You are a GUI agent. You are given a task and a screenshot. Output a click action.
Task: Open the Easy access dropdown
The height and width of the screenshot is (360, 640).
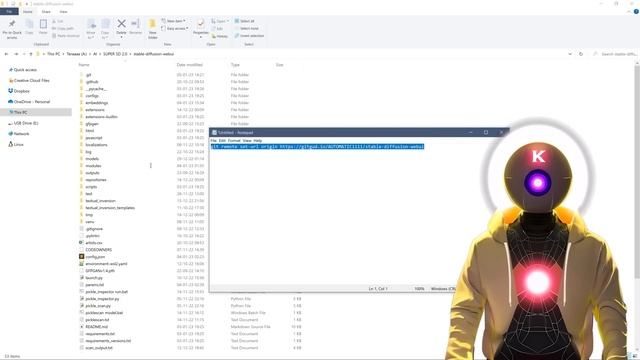click(175, 28)
